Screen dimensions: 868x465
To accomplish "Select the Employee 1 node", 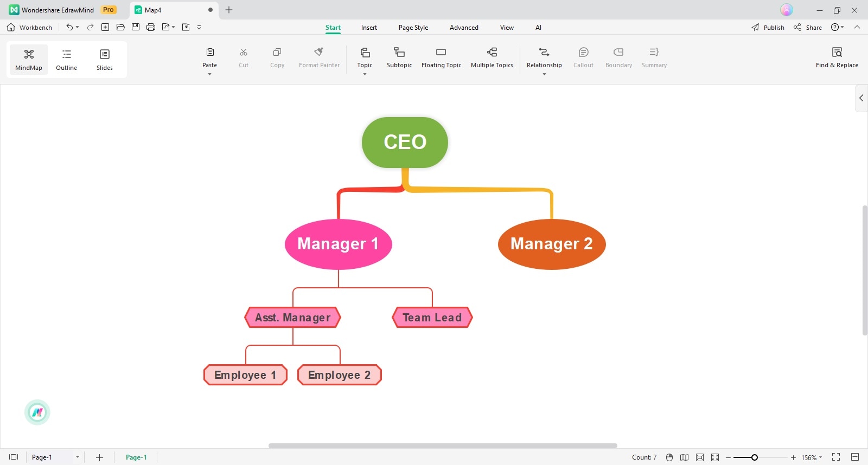I will tap(245, 375).
